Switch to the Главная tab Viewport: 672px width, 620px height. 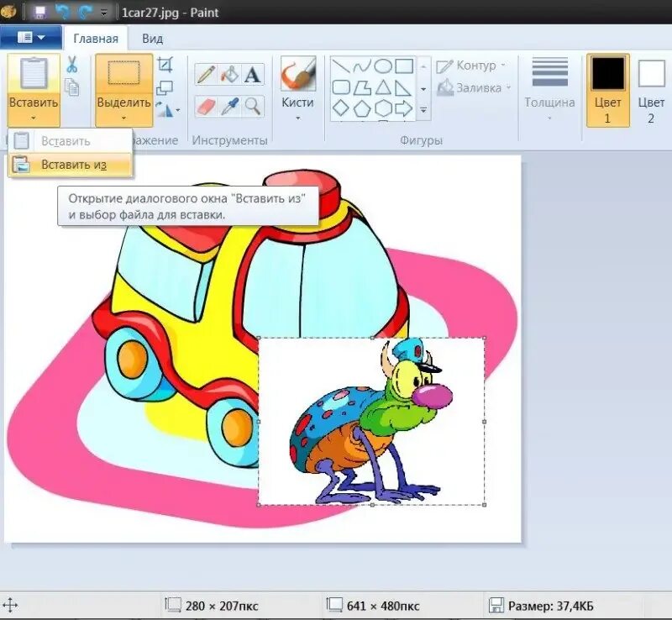[96, 39]
